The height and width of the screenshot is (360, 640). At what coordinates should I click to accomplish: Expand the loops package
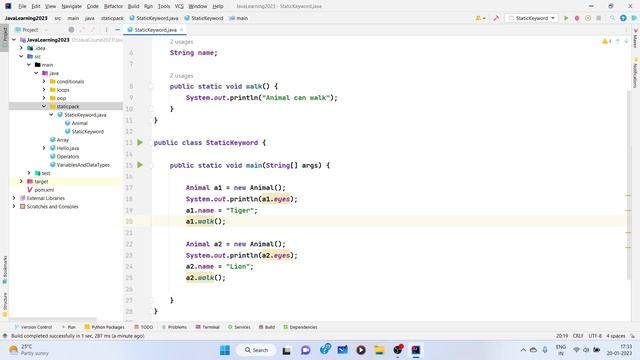pos(44,90)
